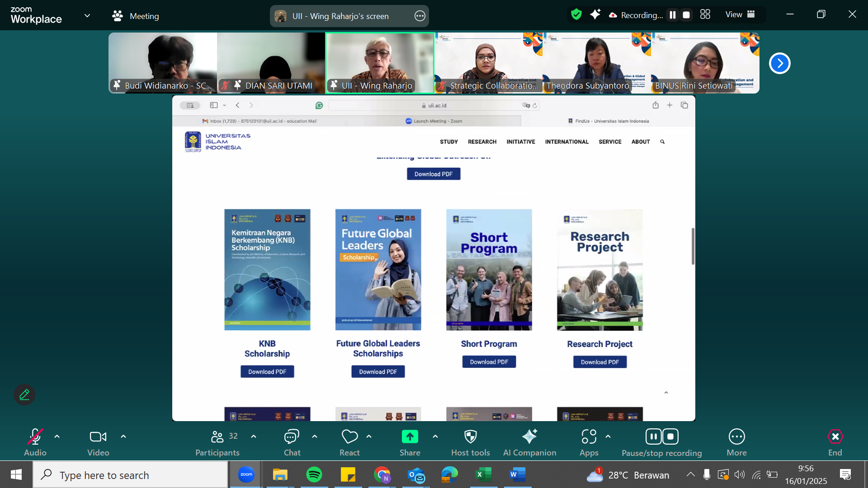
Task: Download PDF for KNB Scholarship
Action: pos(267,372)
